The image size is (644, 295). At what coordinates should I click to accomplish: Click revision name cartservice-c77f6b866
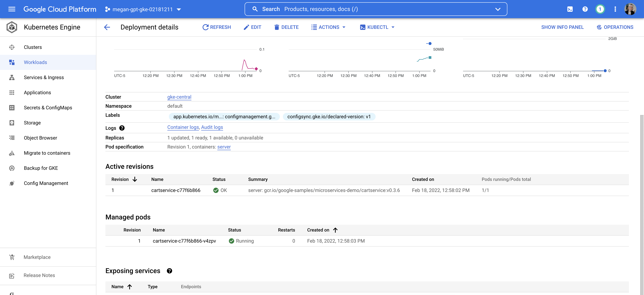point(176,190)
